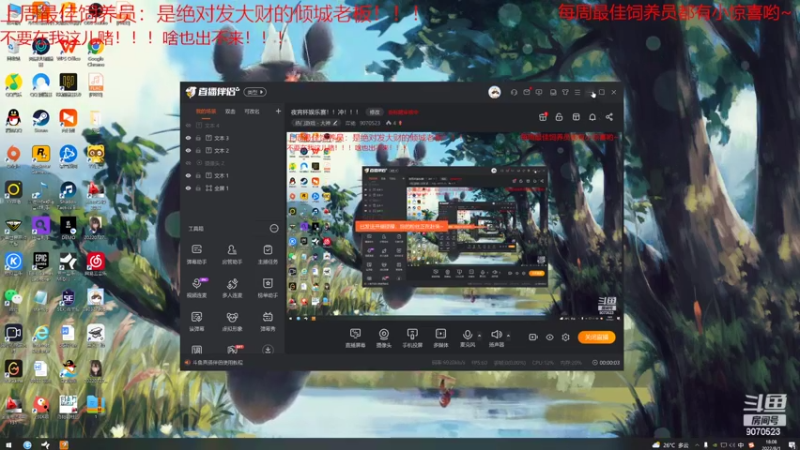Open the 多人连麦 tool
The height and width of the screenshot is (450, 800).
[x=232, y=288]
